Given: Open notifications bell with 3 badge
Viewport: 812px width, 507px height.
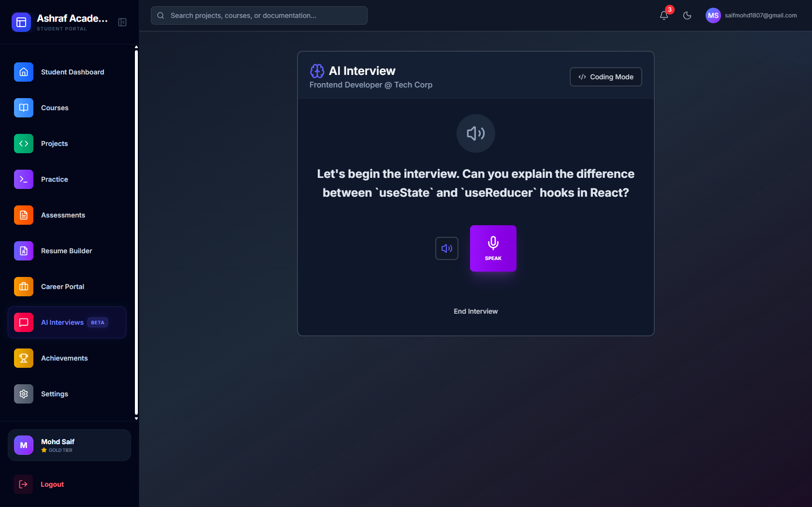Looking at the screenshot, I should (x=664, y=15).
